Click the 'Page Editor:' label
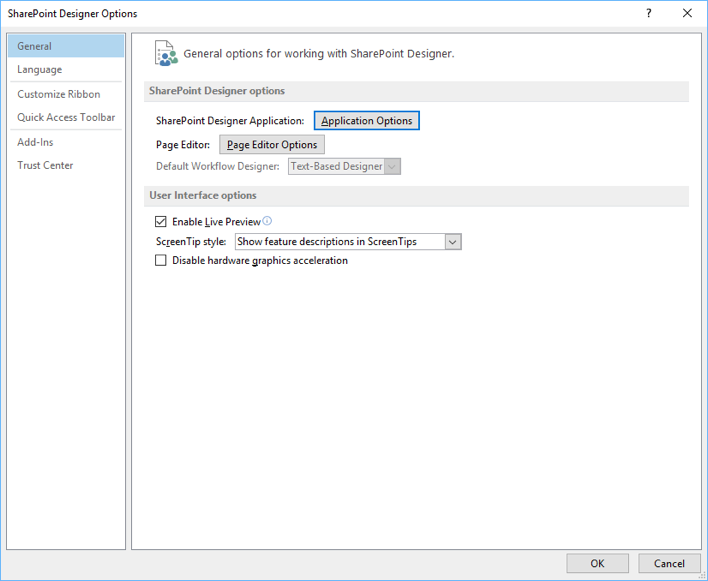The height and width of the screenshot is (581, 708). tap(183, 145)
